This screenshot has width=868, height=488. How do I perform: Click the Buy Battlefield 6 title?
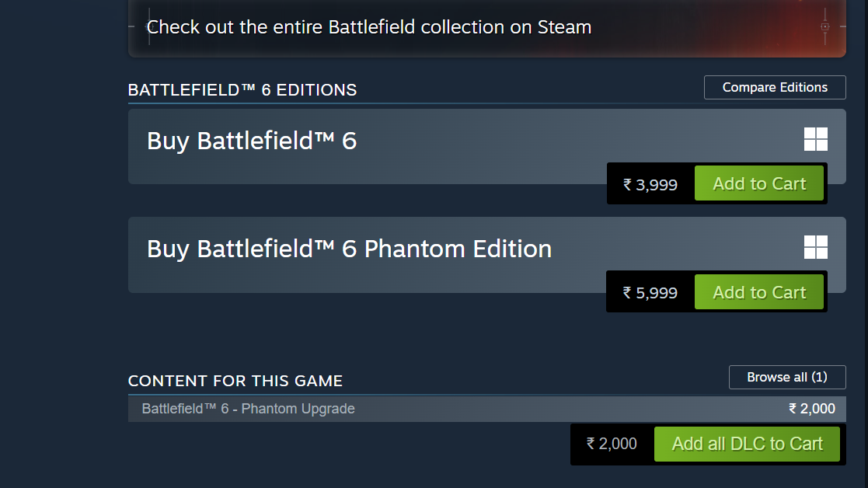252,141
